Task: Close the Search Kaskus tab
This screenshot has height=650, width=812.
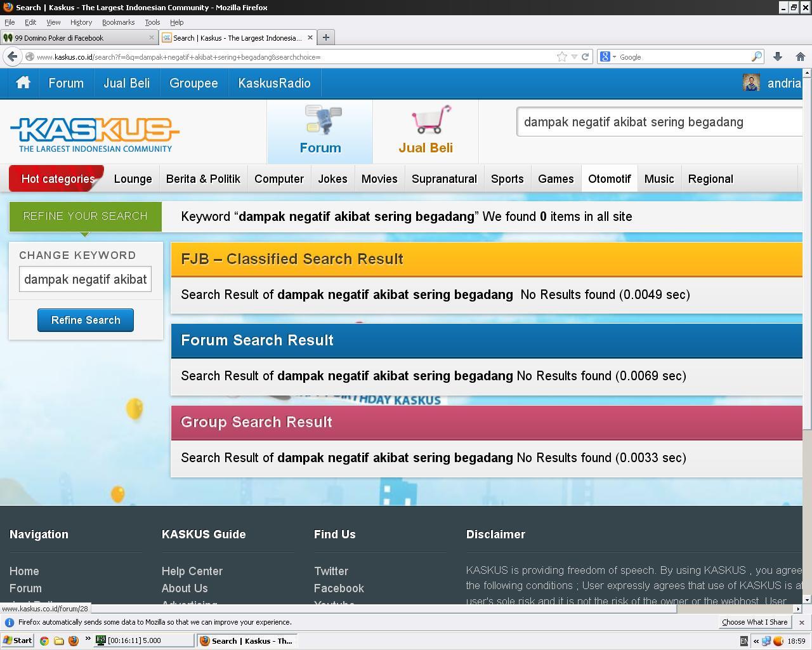Action: pos(310,37)
